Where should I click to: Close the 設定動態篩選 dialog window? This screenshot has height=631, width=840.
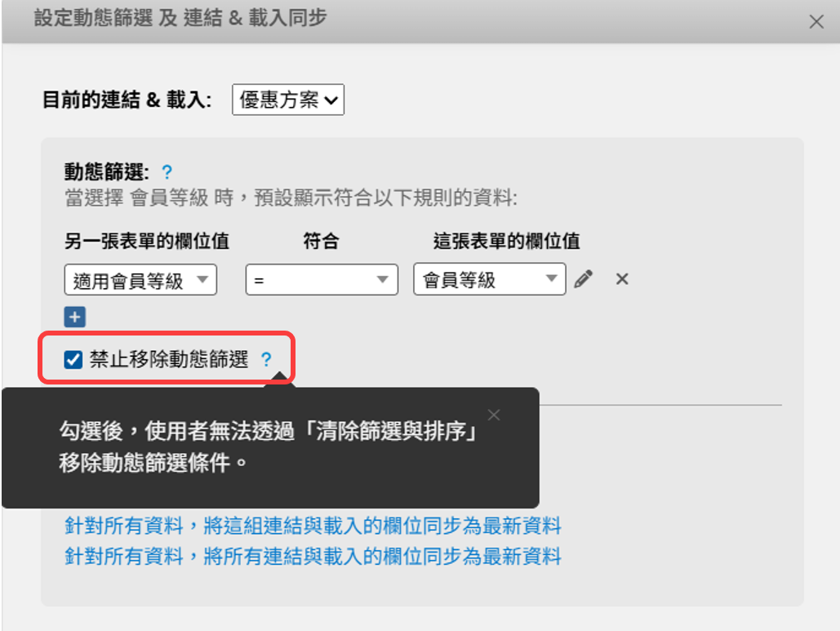click(816, 22)
